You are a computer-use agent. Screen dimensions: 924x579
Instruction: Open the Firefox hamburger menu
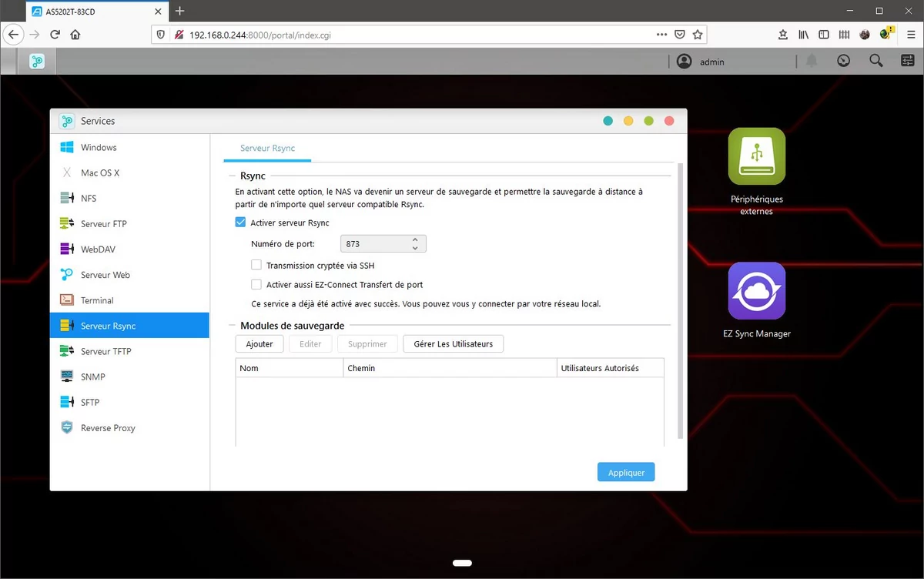click(x=910, y=35)
